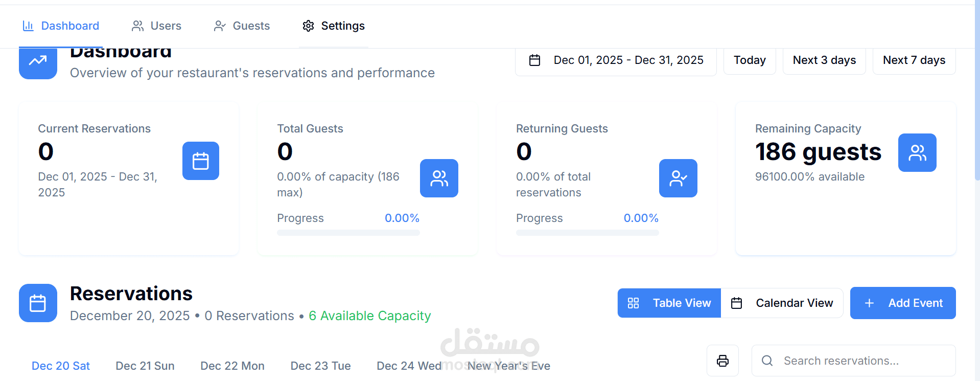Click the Add Event button
Viewport: 980px width, 381px height.
[x=902, y=303]
